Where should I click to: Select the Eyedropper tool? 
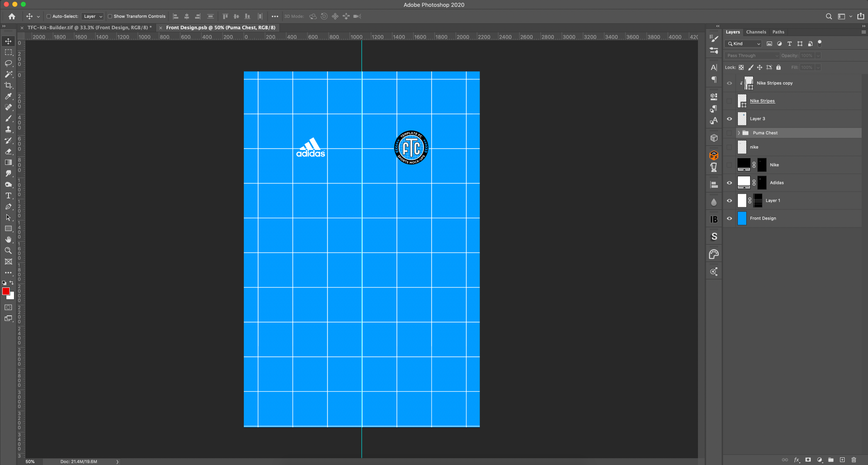[8, 96]
